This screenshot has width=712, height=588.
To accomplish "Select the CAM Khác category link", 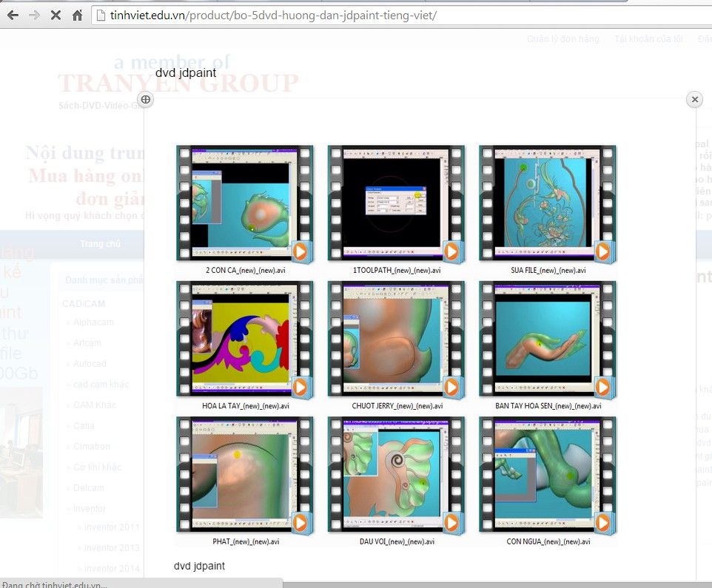I will [x=95, y=405].
